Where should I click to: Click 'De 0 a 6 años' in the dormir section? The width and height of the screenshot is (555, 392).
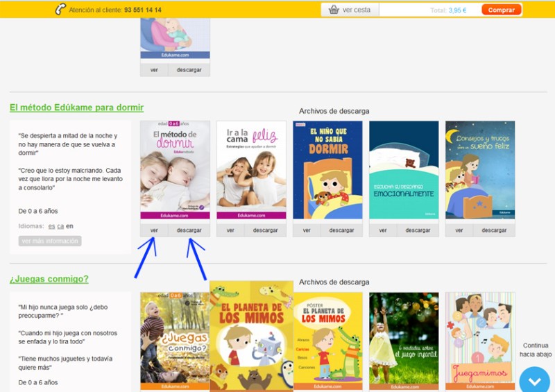[x=38, y=211]
